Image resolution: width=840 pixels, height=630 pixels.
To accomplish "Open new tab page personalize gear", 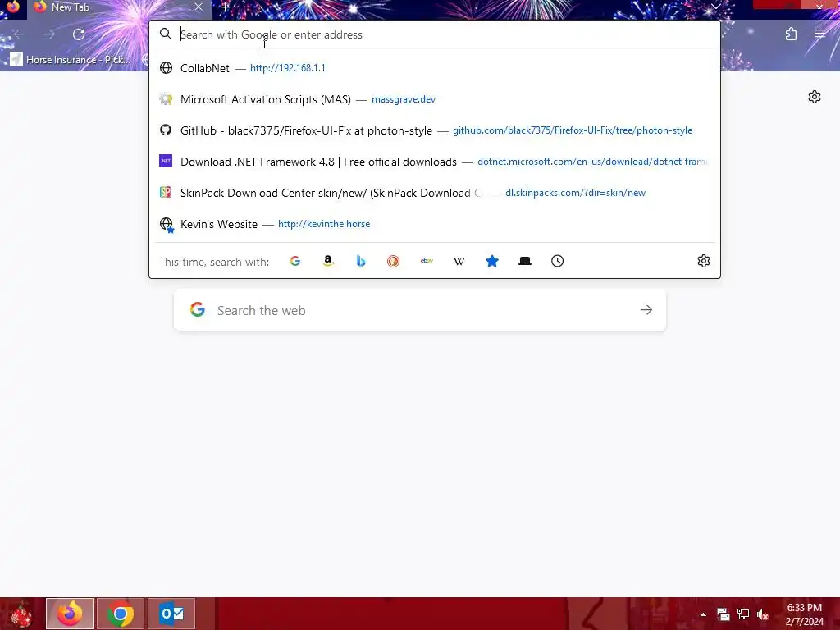I will tap(815, 97).
